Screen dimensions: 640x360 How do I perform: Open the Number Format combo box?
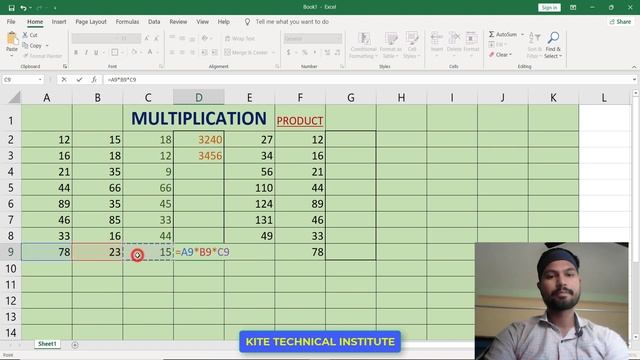(x=313, y=38)
